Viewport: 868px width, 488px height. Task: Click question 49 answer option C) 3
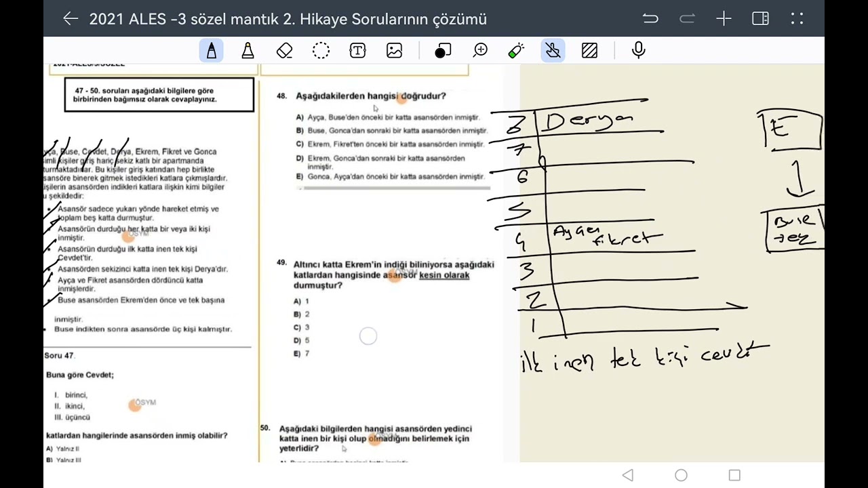point(301,327)
